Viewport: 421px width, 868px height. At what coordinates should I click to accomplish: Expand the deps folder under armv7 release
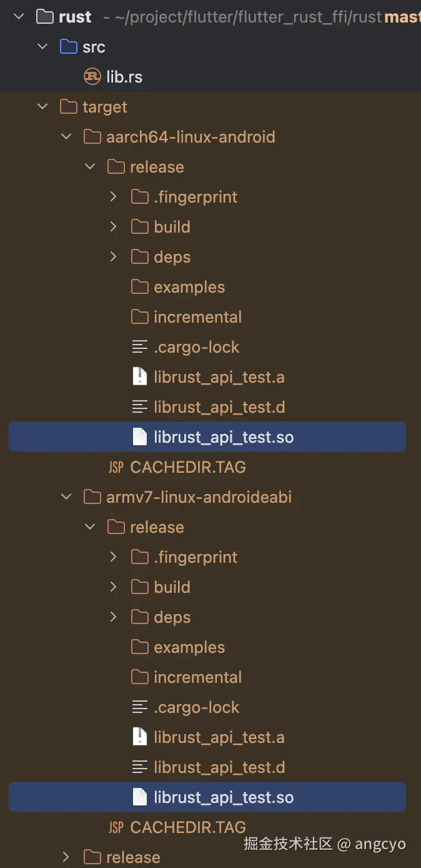pyautogui.click(x=113, y=617)
